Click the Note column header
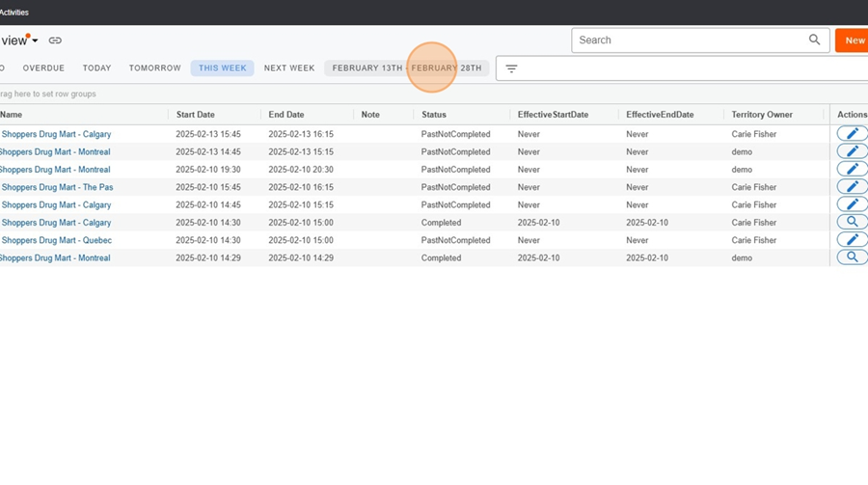 click(x=370, y=115)
